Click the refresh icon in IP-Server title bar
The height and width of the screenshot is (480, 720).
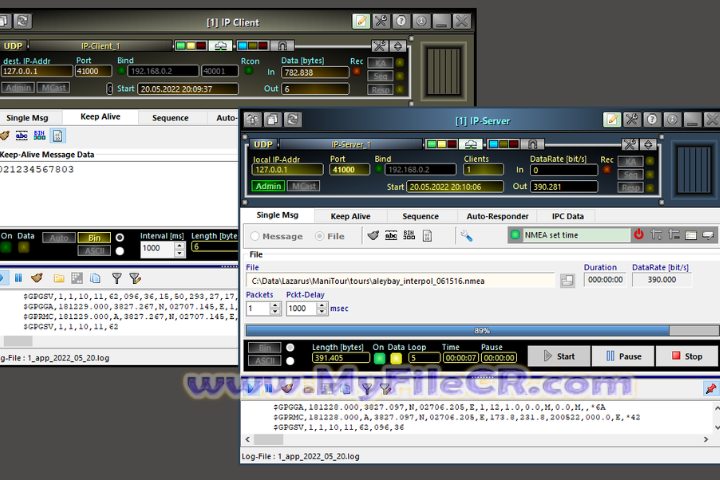pyautogui.click(x=293, y=120)
